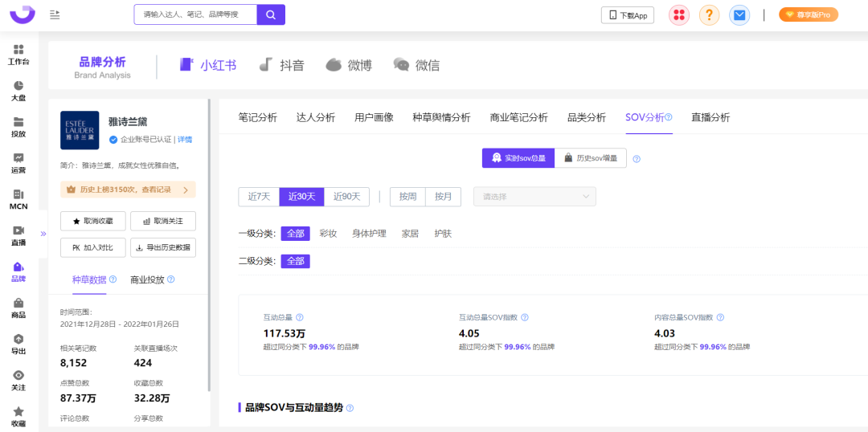Open 收藏 in the left sidebar
868x432 pixels.
[18, 417]
